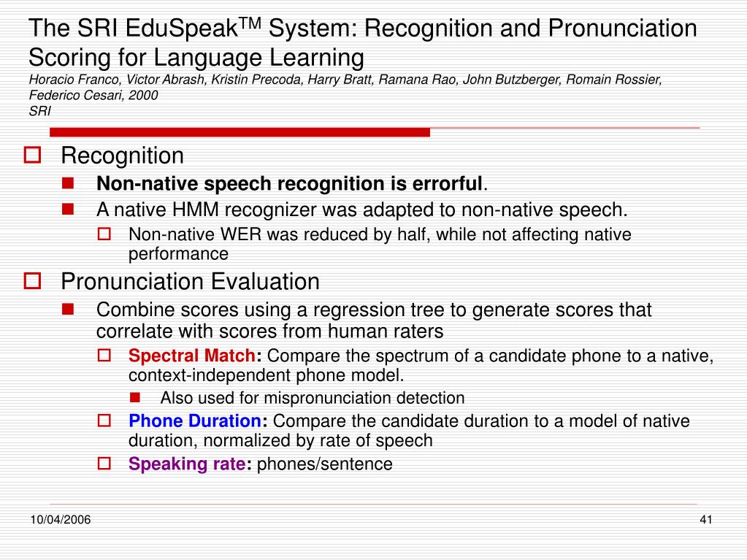This screenshot has width=747, height=560.
Task: Click the hollow bullet before Speaking rate
Action: pos(104,464)
